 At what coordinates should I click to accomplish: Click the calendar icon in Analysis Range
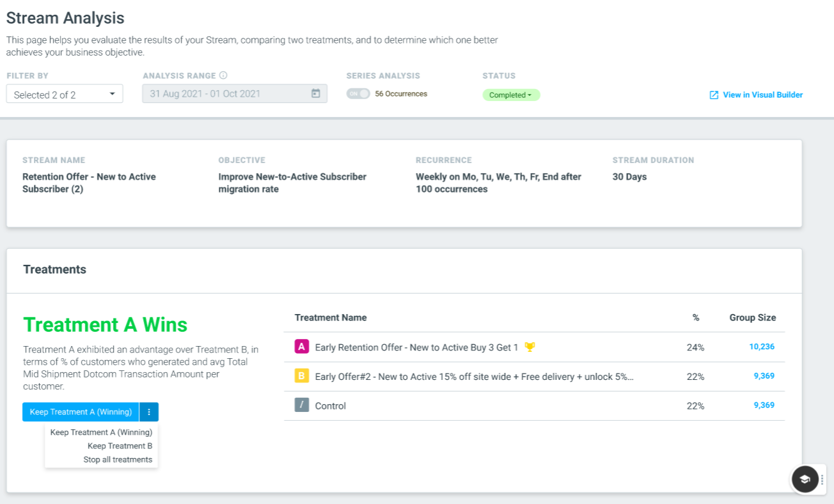pyautogui.click(x=315, y=93)
